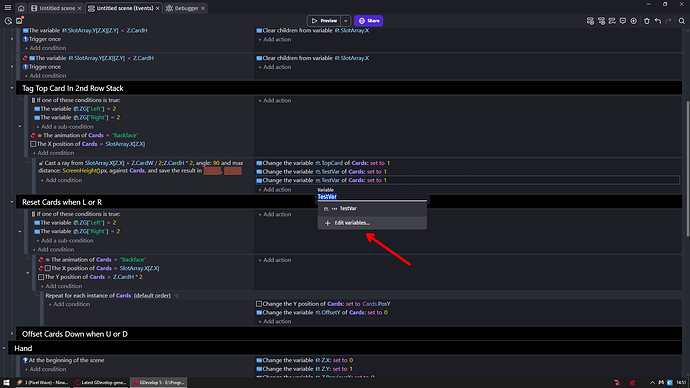The width and height of the screenshot is (690, 388).
Task: Collapse the Reset Cards Left/Right conditions event arrow
Action: 20,231
